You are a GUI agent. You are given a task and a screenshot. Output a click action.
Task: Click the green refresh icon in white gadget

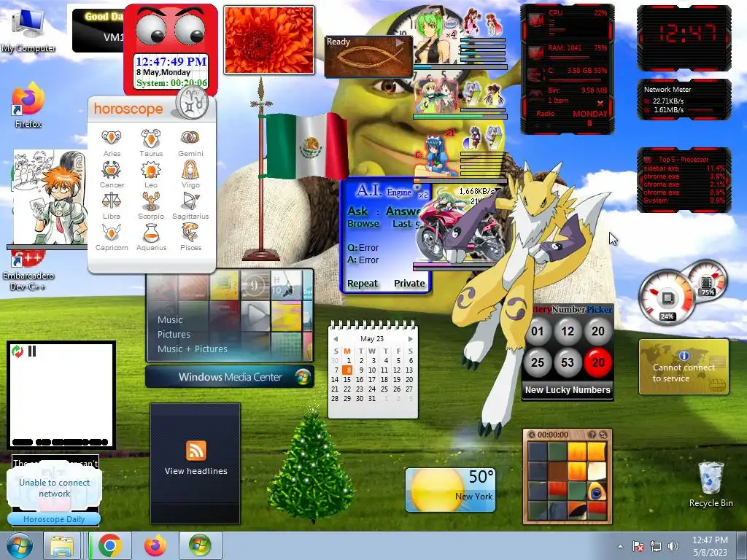[x=18, y=351]
